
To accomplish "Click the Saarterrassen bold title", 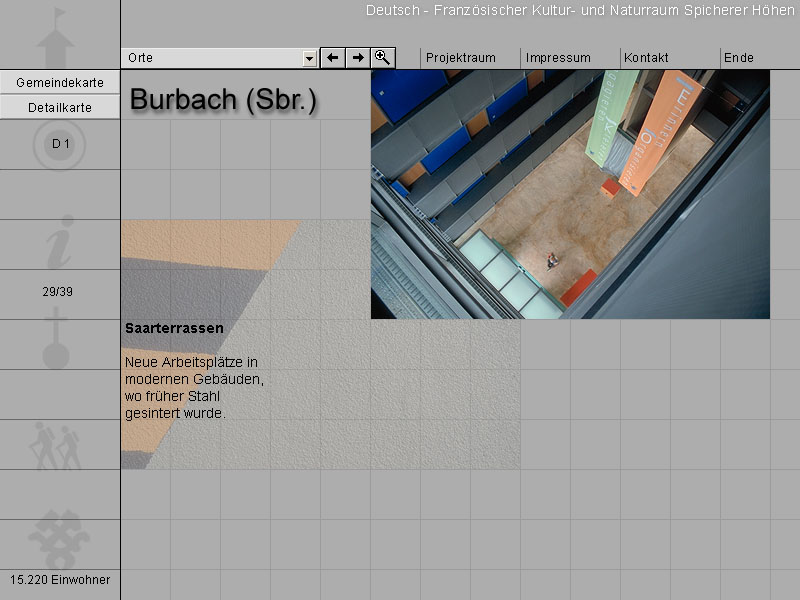I will point(174,328).
